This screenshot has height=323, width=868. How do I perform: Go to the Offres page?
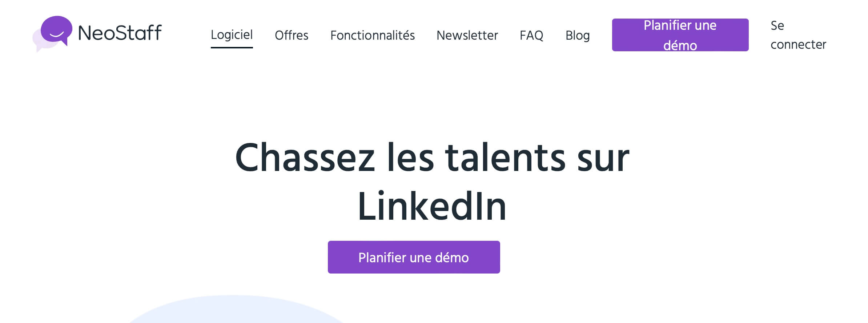292,35
